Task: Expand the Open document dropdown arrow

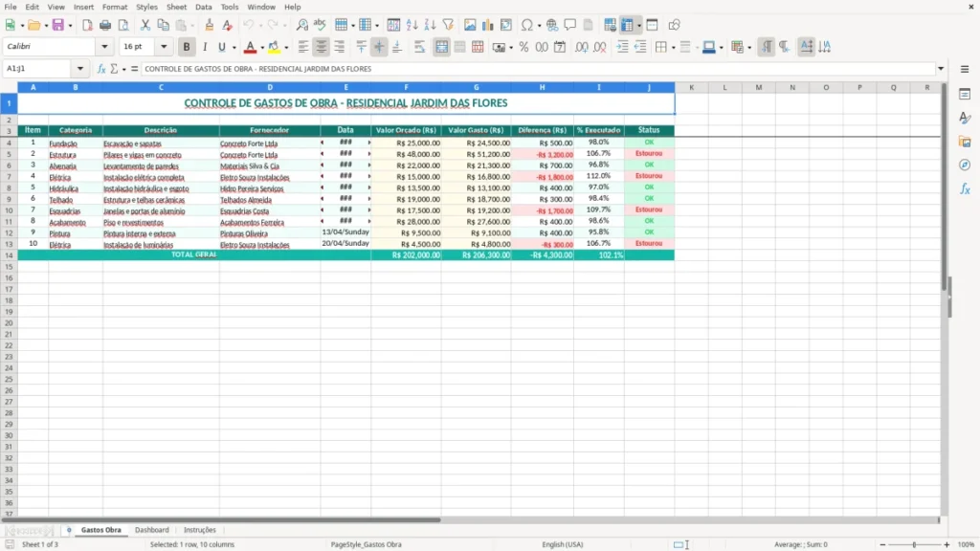Action: pyautogui.click(x=46, y=25)
